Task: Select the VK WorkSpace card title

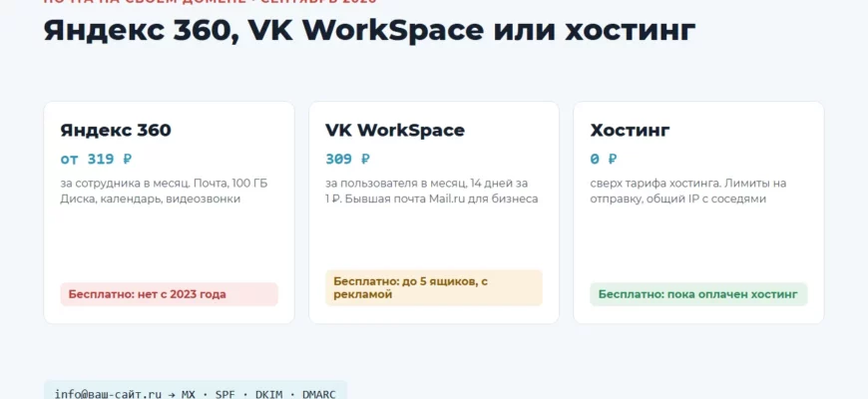Action: (x=395, y=131)
